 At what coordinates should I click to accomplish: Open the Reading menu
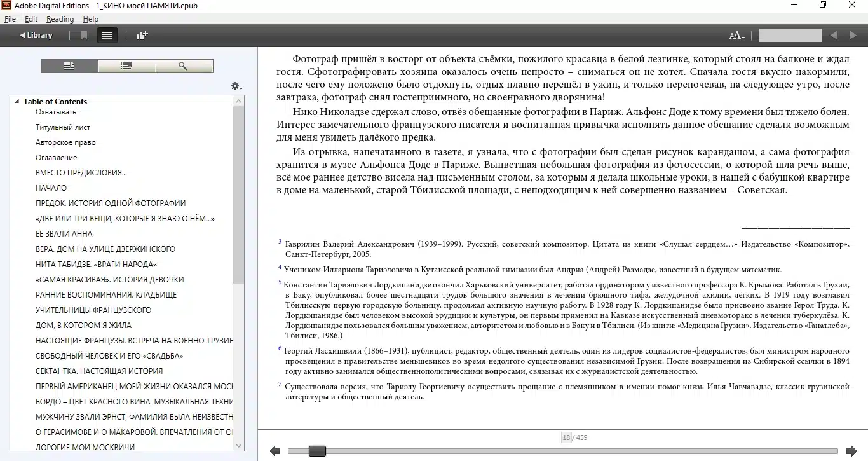[60, 19]
